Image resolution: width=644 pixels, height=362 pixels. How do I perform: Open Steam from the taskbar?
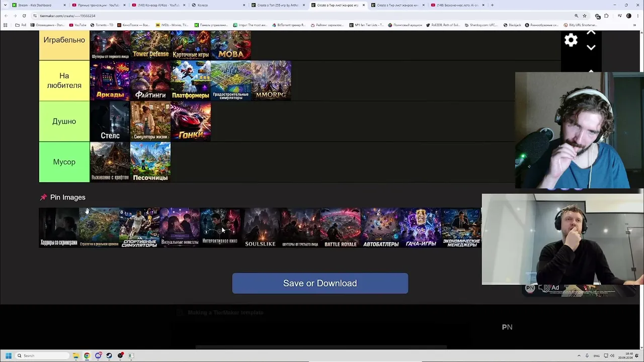coord(109,355)
